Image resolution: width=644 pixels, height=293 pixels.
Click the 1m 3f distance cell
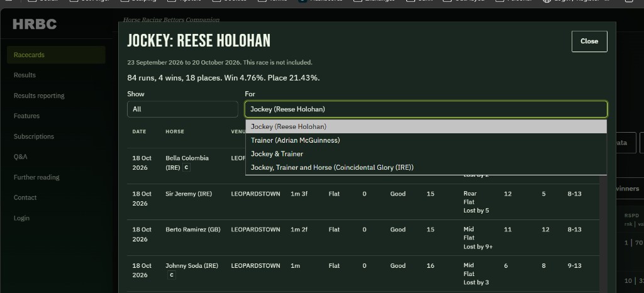click(x=299, y=194)
